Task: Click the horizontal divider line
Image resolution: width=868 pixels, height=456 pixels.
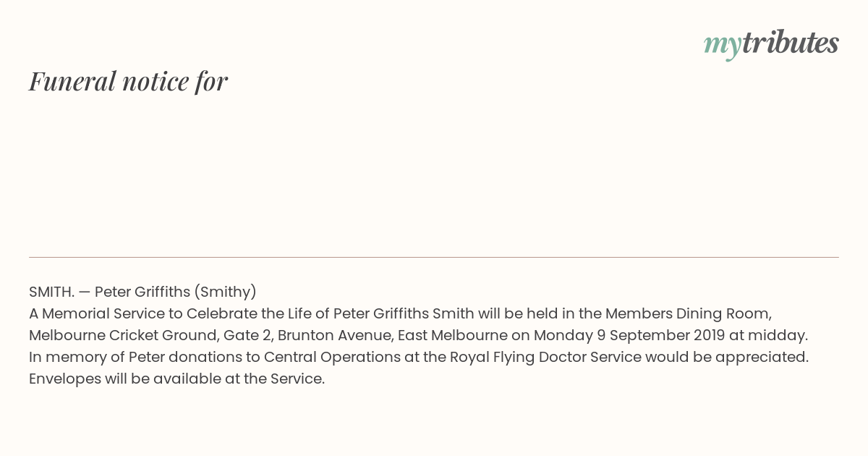Action: (434, 257)
